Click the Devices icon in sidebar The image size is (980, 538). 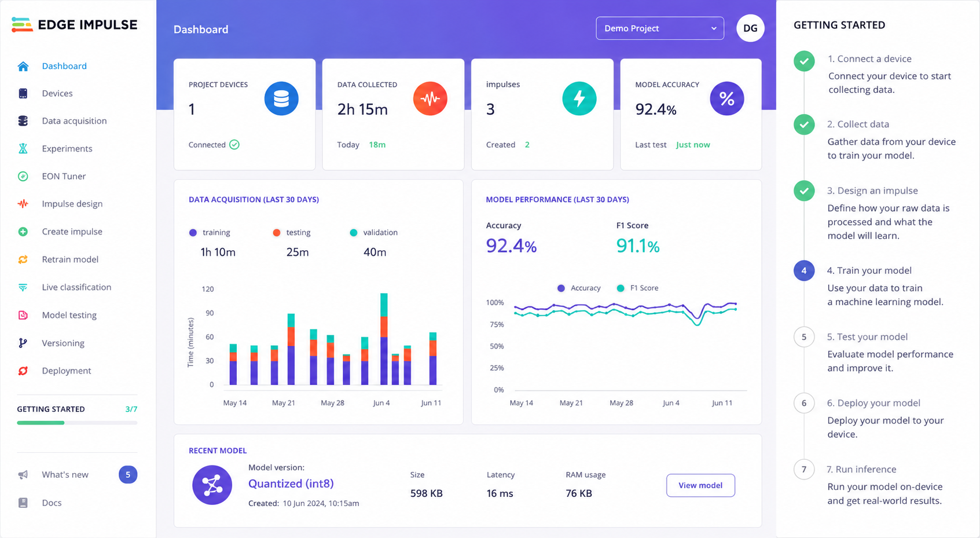pos(23,93)
